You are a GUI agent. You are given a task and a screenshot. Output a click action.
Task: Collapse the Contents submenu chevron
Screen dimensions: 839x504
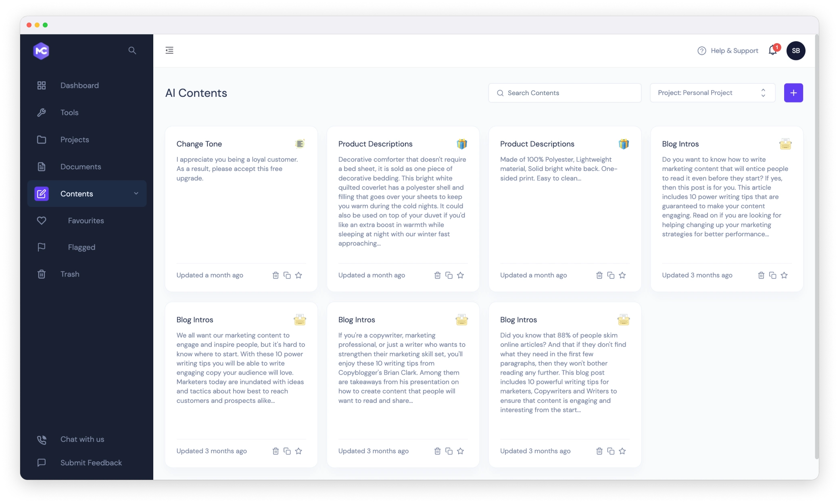136,194
